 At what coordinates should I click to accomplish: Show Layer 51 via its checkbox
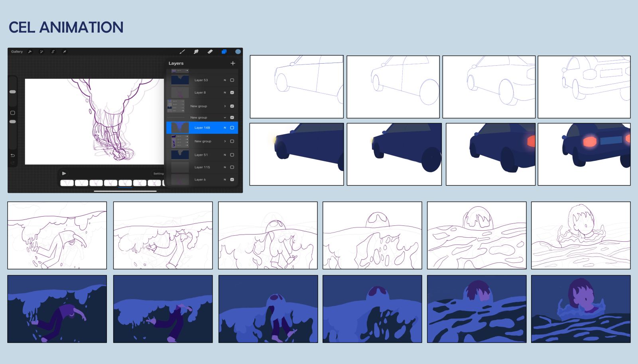(x=232, y=155)
